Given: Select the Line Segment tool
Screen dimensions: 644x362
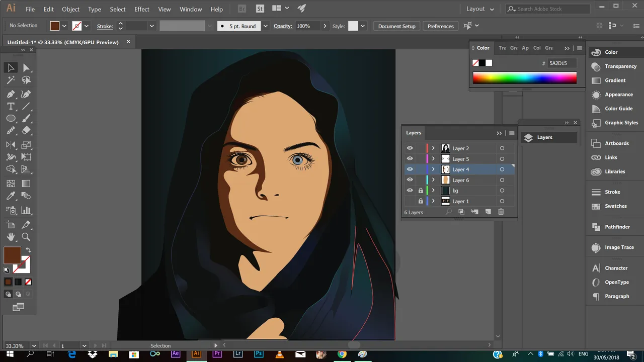Looking at the screenshot, I should tap(26, 106).
